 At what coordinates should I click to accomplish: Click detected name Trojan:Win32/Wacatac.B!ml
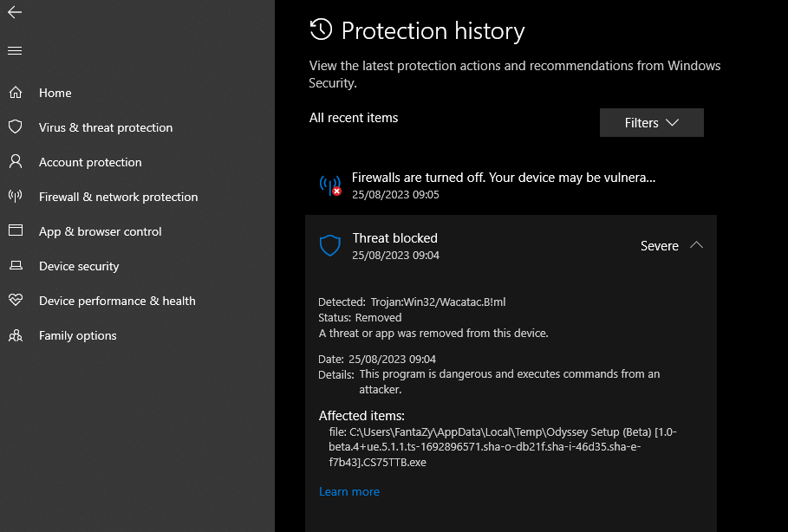pos(438,302)
